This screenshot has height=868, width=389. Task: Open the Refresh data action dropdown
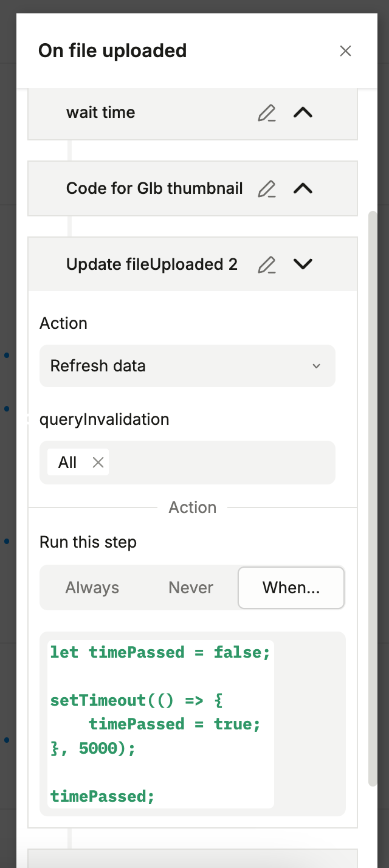pyautogui.click(x=187, y=366)
